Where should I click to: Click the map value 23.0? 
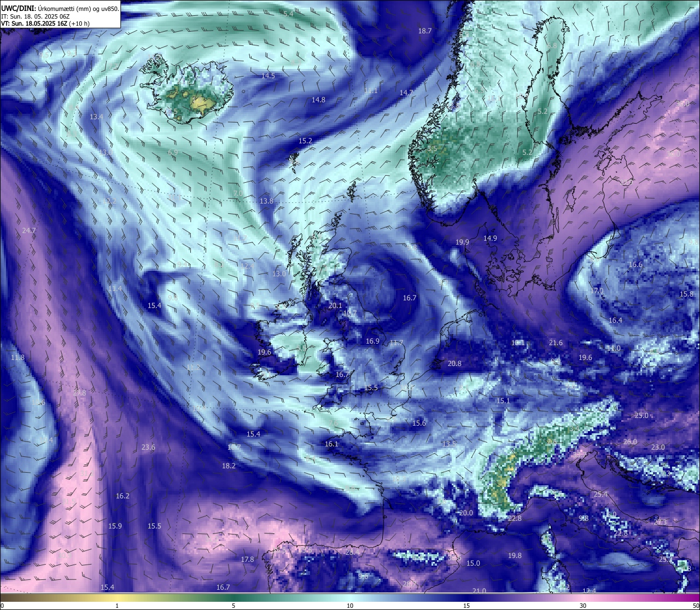pos(658,448)
